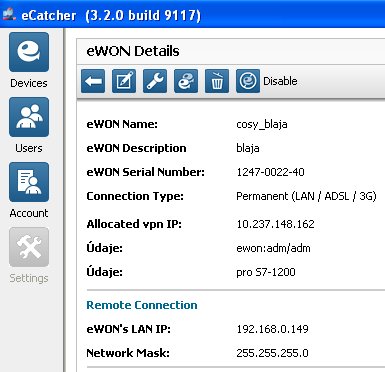
Task: Click network mask 255.255.255.0
Action: tap(272, 353)
